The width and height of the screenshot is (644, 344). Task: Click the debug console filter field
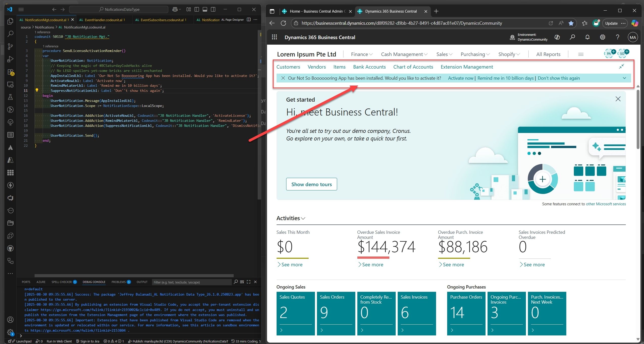191,282
